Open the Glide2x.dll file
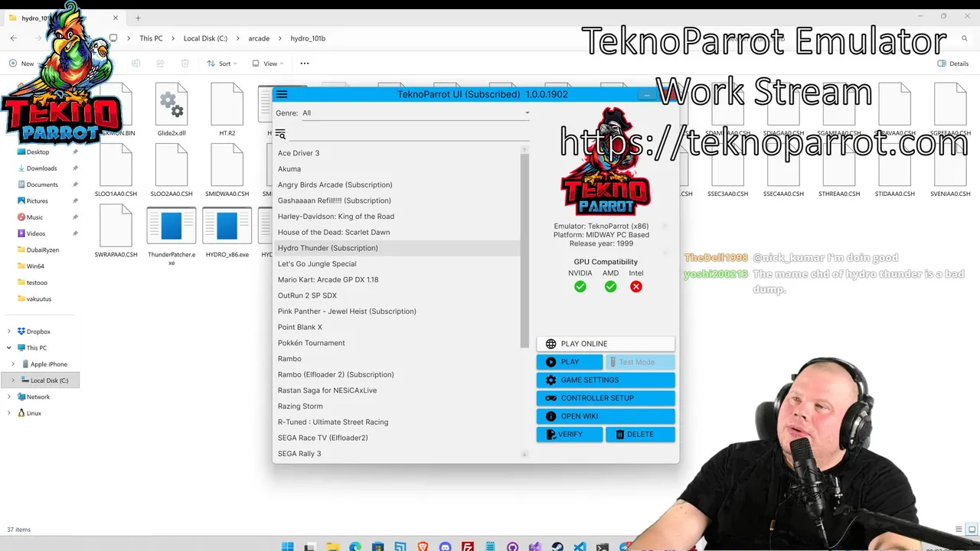Screen dimensions: 980x551 pyautogui.click(x=171, y=110)
